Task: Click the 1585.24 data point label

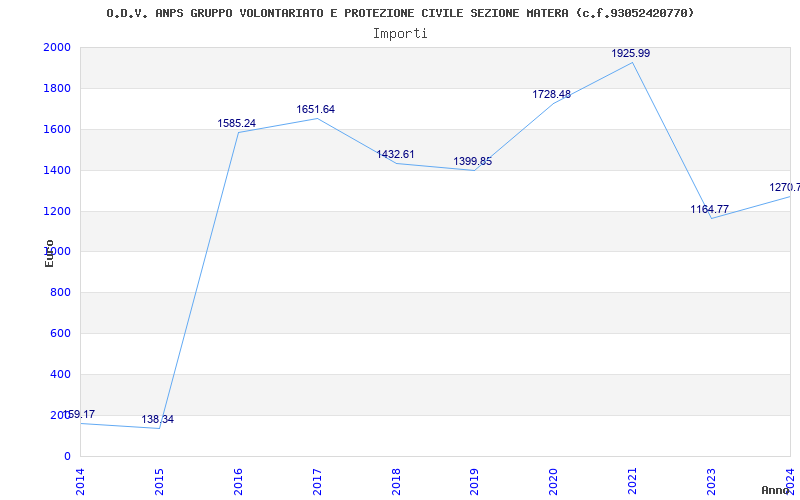Action: tap(237, 124)
